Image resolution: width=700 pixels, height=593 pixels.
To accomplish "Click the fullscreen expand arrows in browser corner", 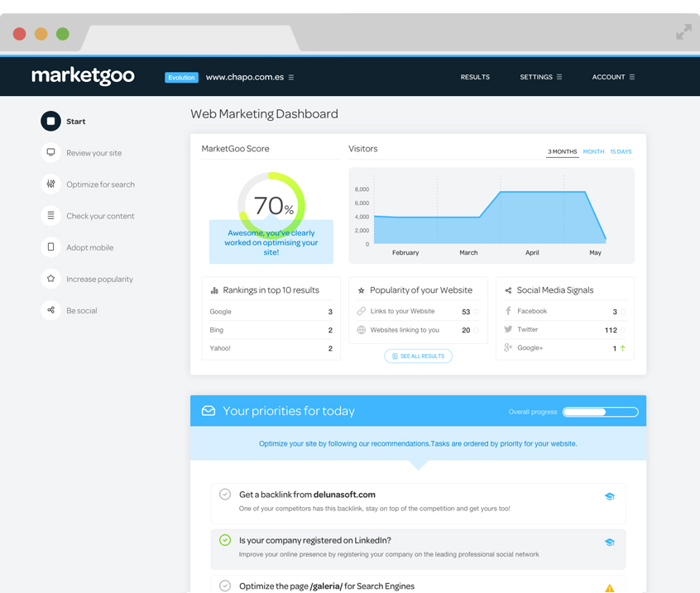I will 683,32.
